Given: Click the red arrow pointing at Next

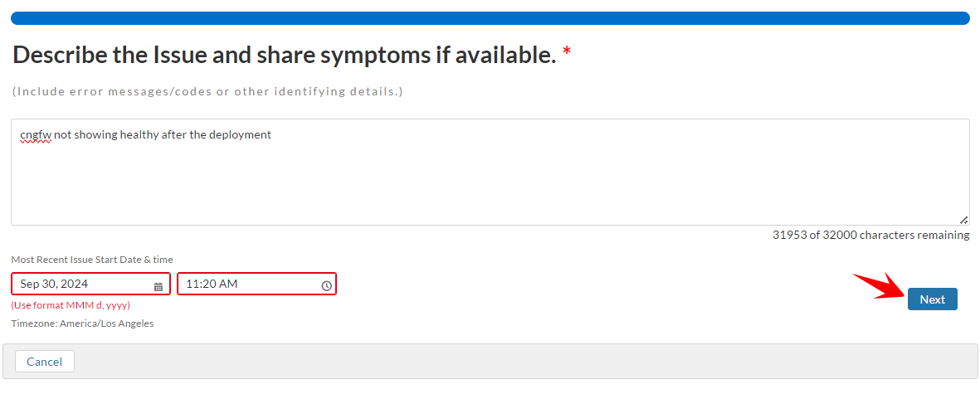Looking at the screenshot, I should 881,285.
